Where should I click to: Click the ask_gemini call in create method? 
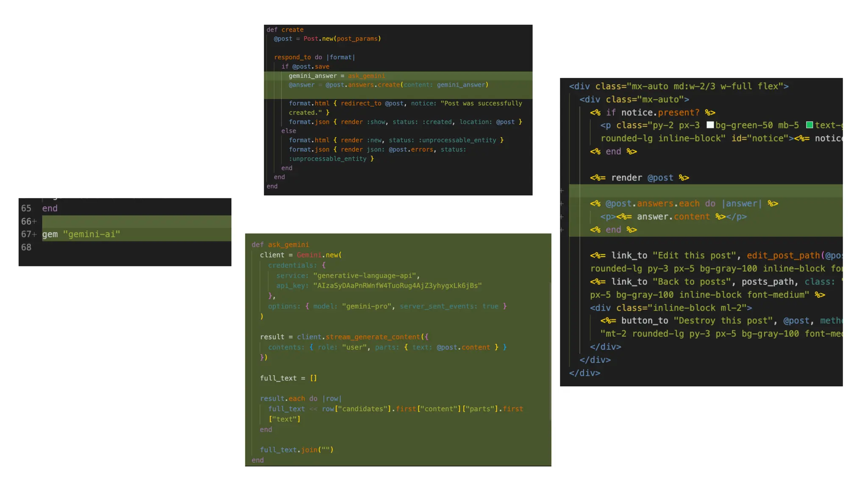[366, 76]
